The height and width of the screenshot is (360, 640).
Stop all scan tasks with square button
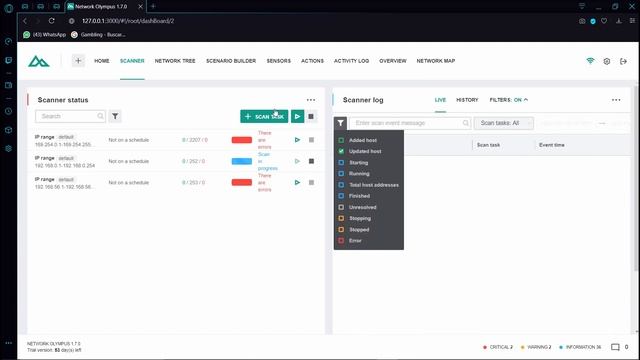click(x=311, y=116)
